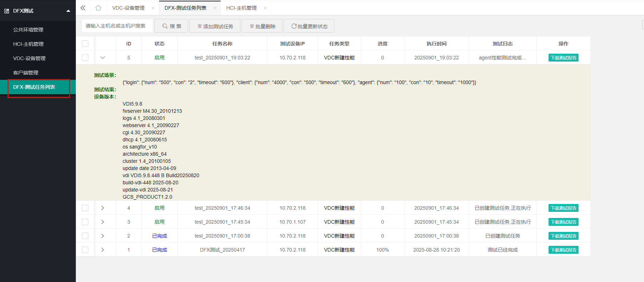Toggle the select-all header checkbox
Viewport: 644px width, 282px height.
click(x=85, y=44)
